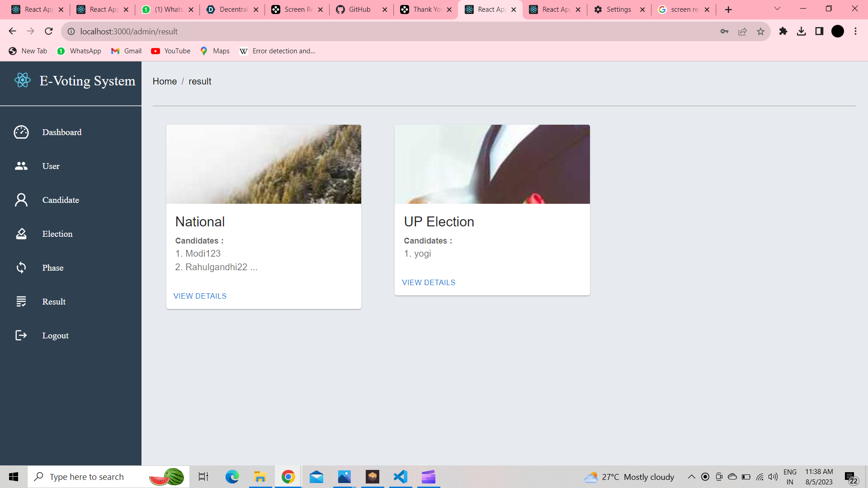Switch to the GitHub tab
This screenshot has width=868, height=488.
[x=359, y=9]
